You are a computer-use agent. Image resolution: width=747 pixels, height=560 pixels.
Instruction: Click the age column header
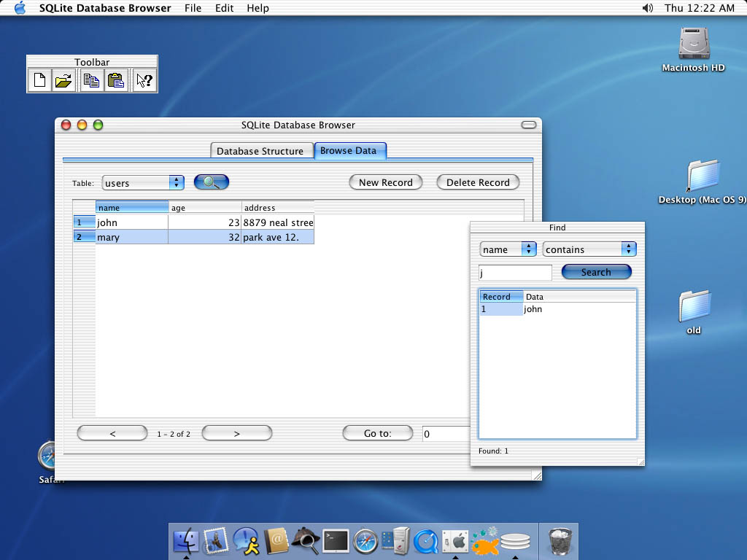tap(205, 207)
